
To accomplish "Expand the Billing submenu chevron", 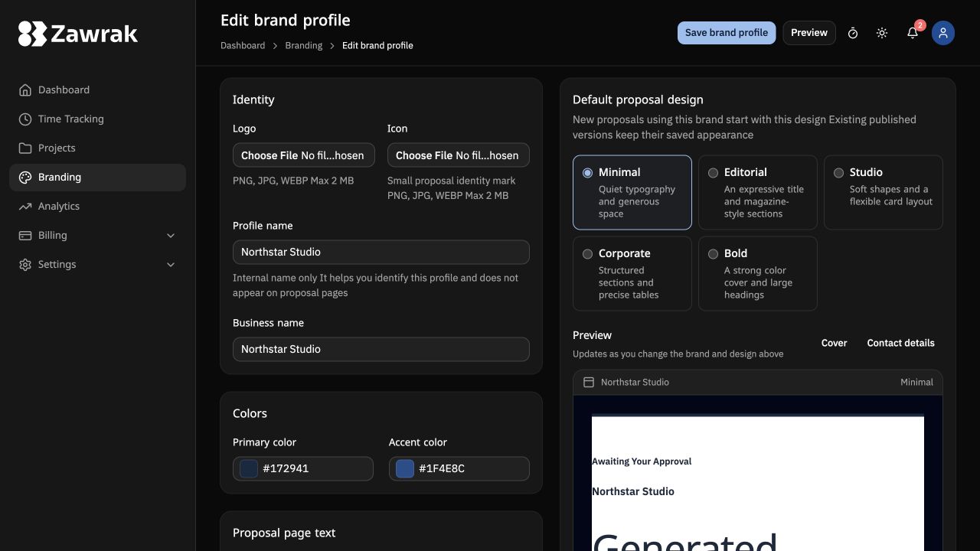I will [x=171, y=235].
